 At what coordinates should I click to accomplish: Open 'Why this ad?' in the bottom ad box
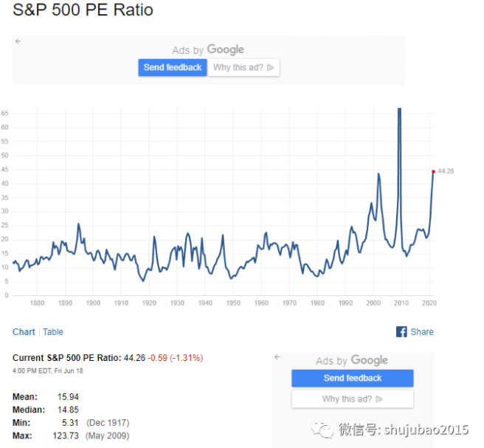pyautogui.click(x=352, y=399)
